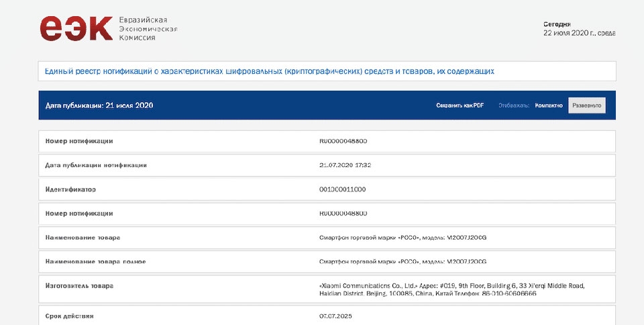Click the POCO smartphone value in Наименование товара row
The width and height of the screenshot is (644, 325).
coord(403,238)
